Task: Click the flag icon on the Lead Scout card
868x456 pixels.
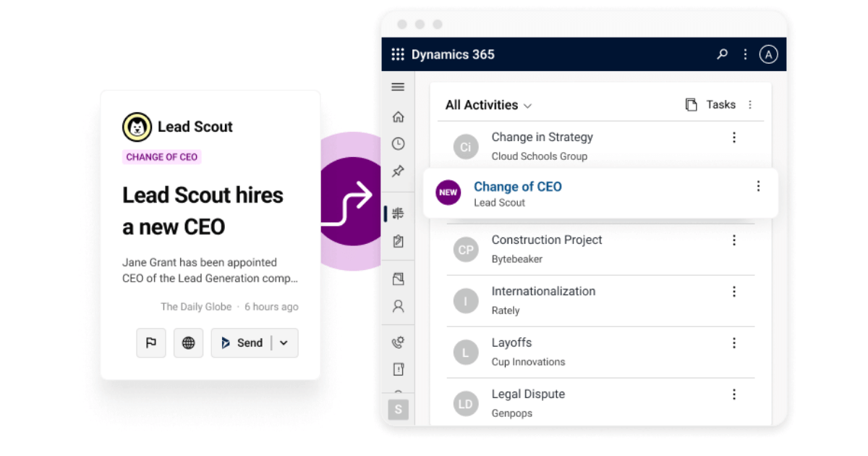Action: click(x=151, y=342)
